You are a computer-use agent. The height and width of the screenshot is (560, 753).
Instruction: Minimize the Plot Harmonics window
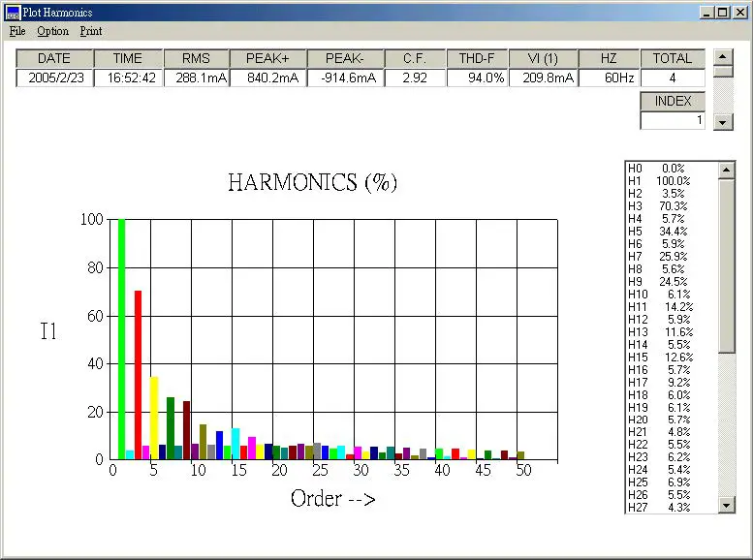(706, 13)
